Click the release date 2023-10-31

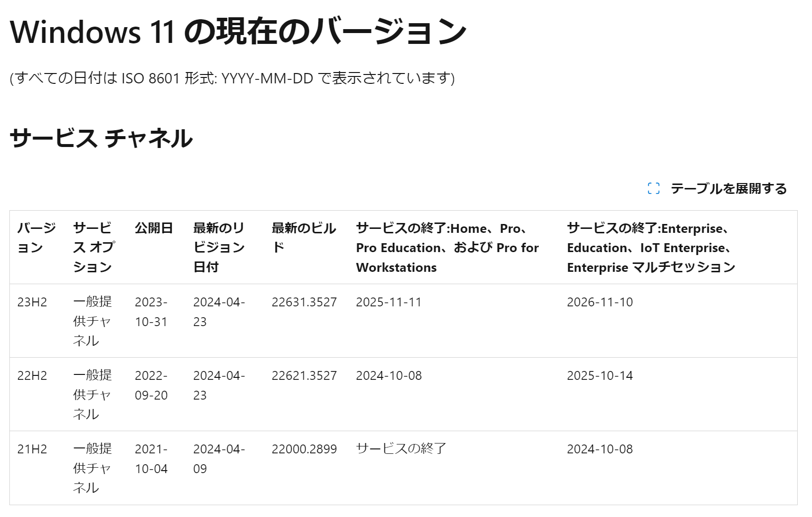click(151, 312)
